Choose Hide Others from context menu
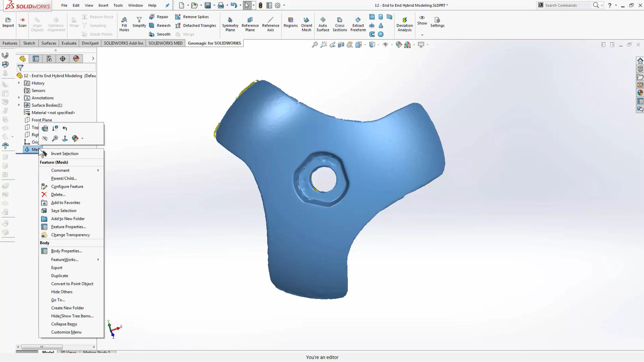Viewport: 644px width, 362px height. click(x=62, y=292)
